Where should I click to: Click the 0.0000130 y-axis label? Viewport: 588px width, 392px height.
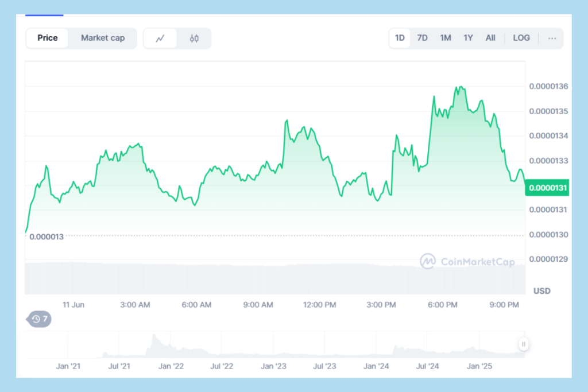coord(548,235)
